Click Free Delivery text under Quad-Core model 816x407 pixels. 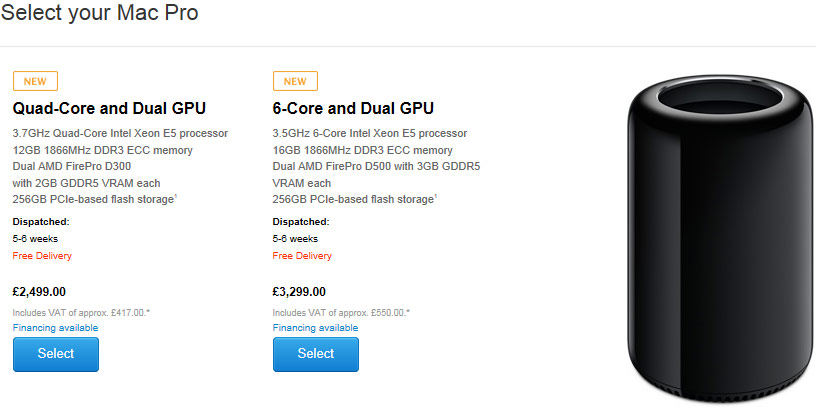42,256
